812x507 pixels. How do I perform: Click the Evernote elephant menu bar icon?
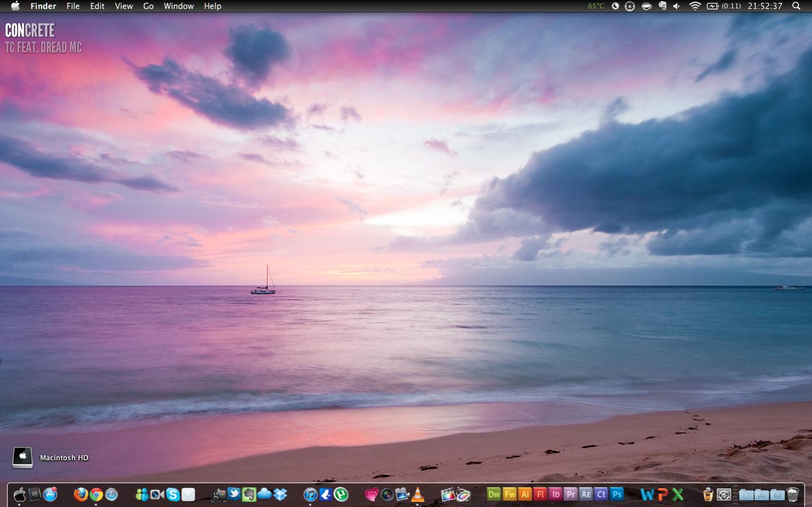pos(662,6)
